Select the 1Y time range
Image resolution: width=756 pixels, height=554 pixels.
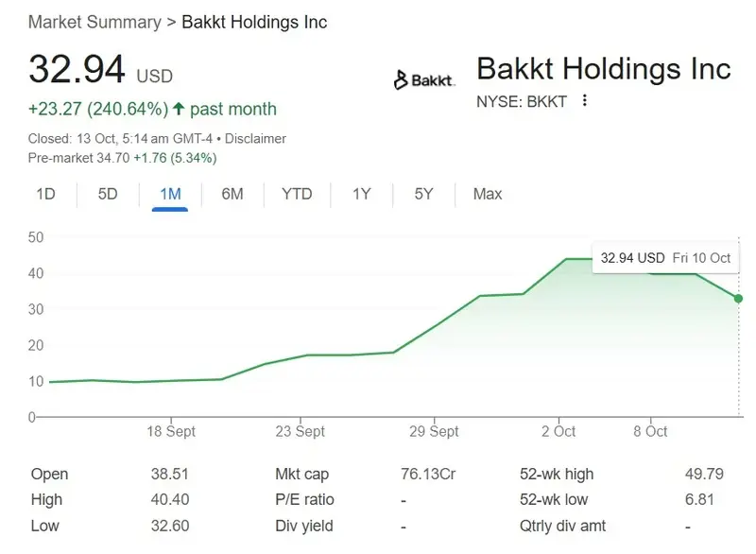[359, 194]
